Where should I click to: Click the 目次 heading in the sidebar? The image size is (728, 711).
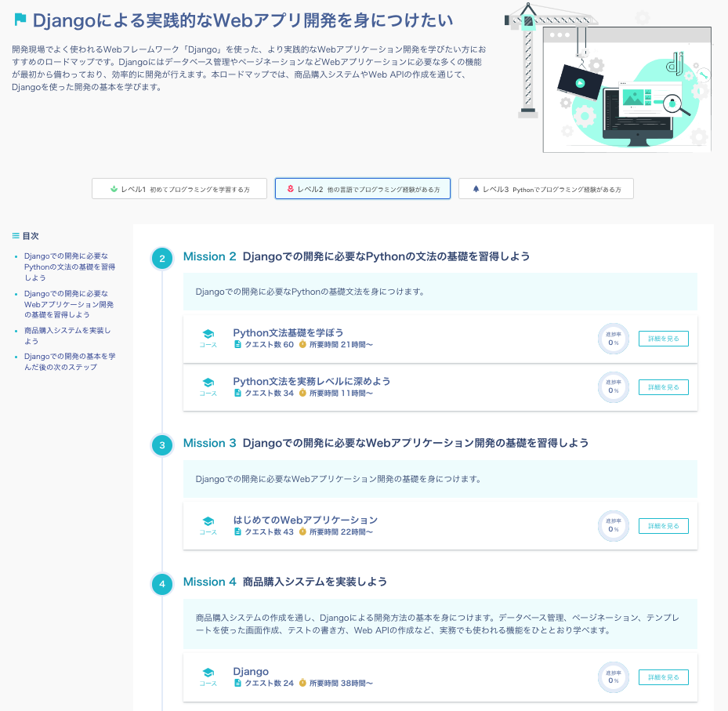click(x=31, y=236)
